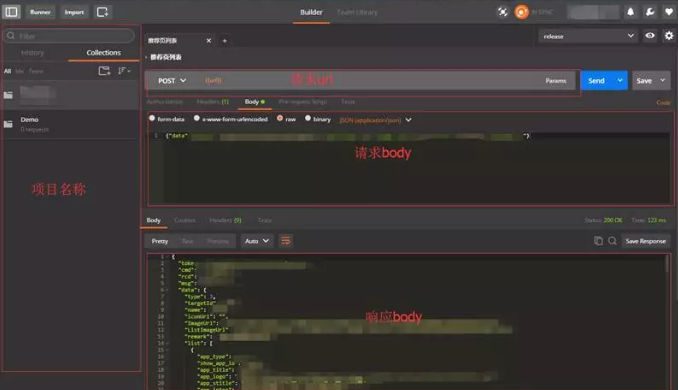This screenshot has height=390, width=678.
Task: Toggle environment quick look eye
Action: (650, 36)
